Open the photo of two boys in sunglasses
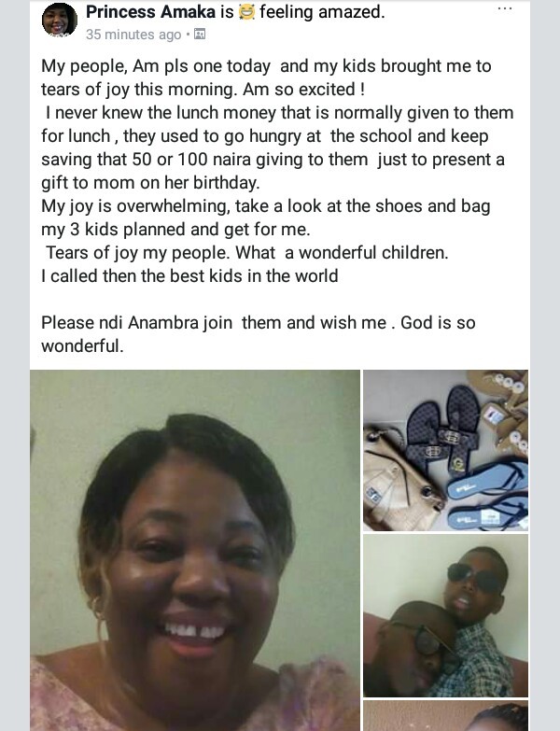The image size is (560, 731). pos(446,615)
